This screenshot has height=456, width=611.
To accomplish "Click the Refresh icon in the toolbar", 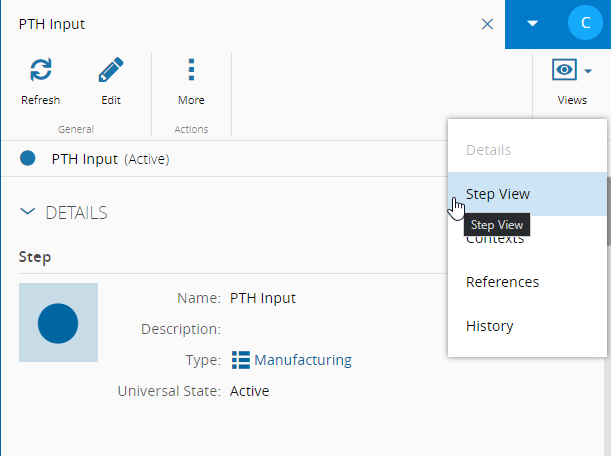I will [40, 70].
